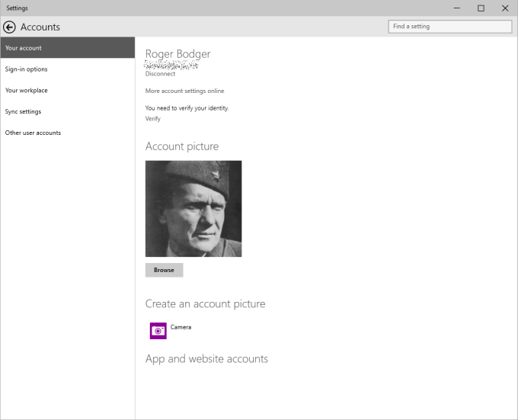This screenshot has width=518, height=420.
Task: Open Sign-in options in the sidebar
Action: click(27, 69)
